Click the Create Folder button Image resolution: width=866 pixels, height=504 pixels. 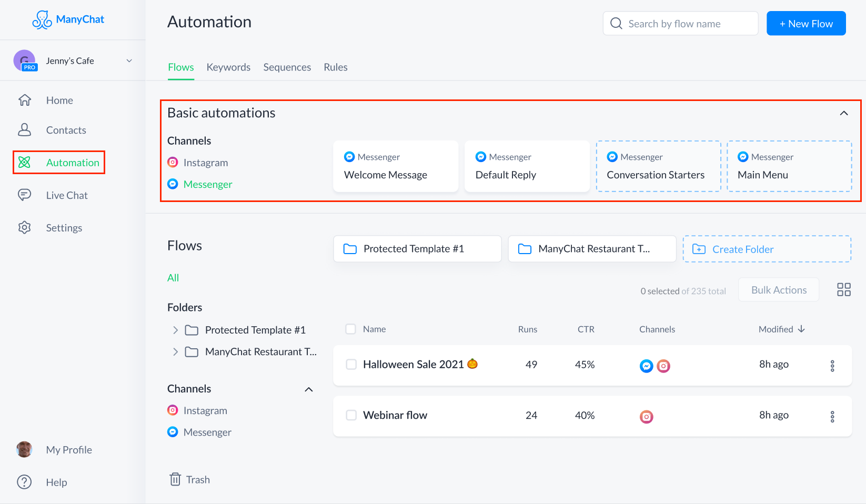click(767, 249)
